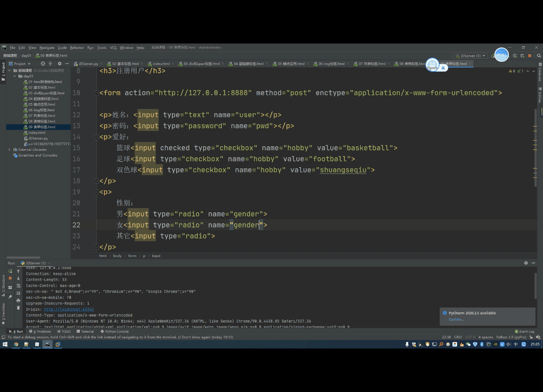
Task: Open the File menu
Action: tap(13, 48)
